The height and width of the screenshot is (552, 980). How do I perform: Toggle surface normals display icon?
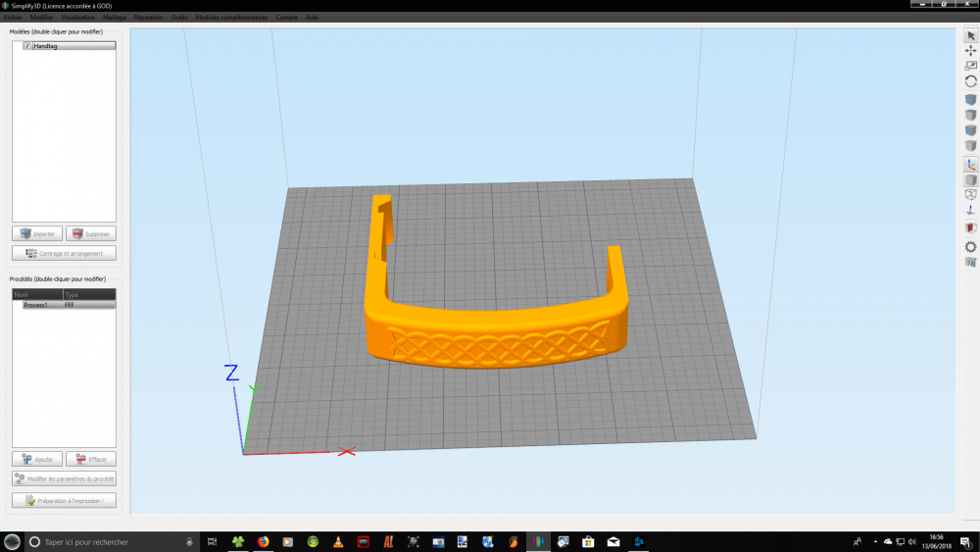(970, 211)
